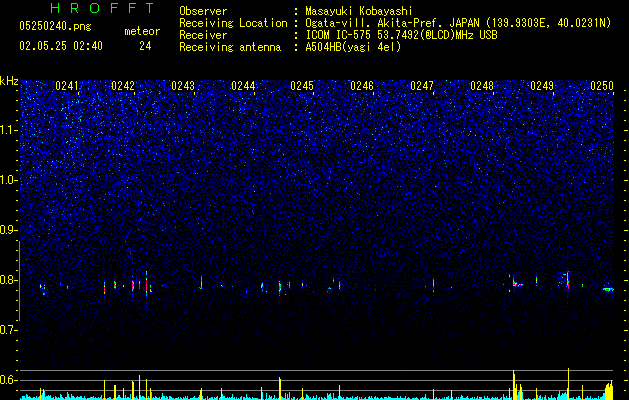This screenshot has width=629, height=400.
Task: Click the A504HB(yagi 4el) antenna text
Action: (353, 47)
